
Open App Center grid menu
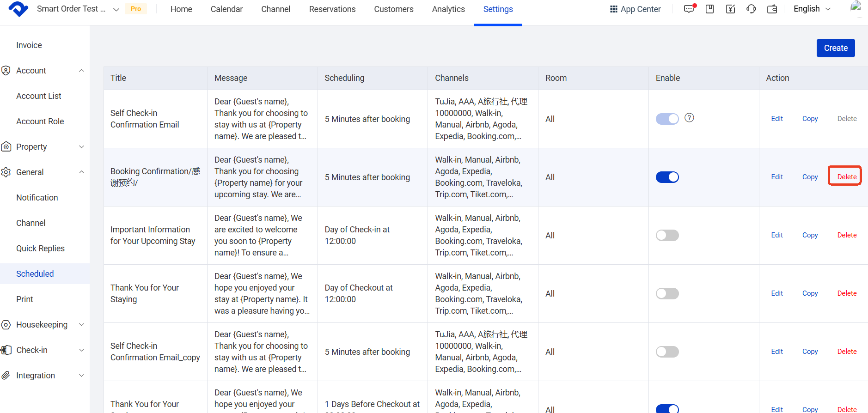tap(635, 9)
